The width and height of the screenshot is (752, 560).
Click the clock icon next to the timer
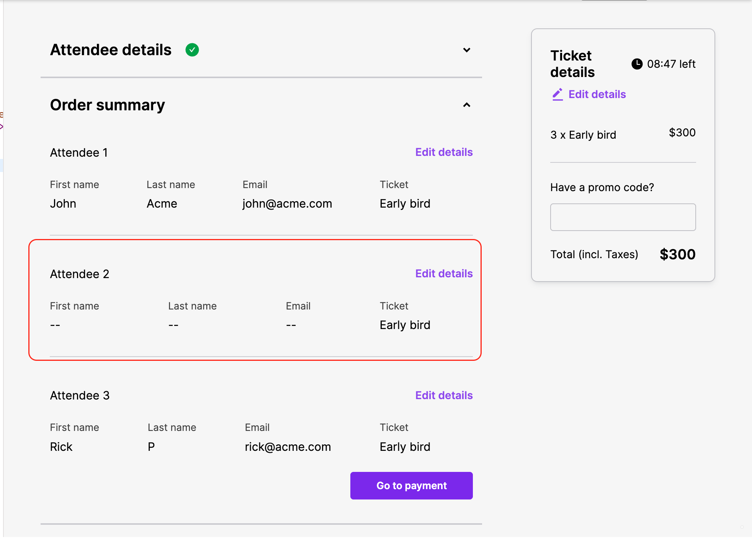coord(637,64)
